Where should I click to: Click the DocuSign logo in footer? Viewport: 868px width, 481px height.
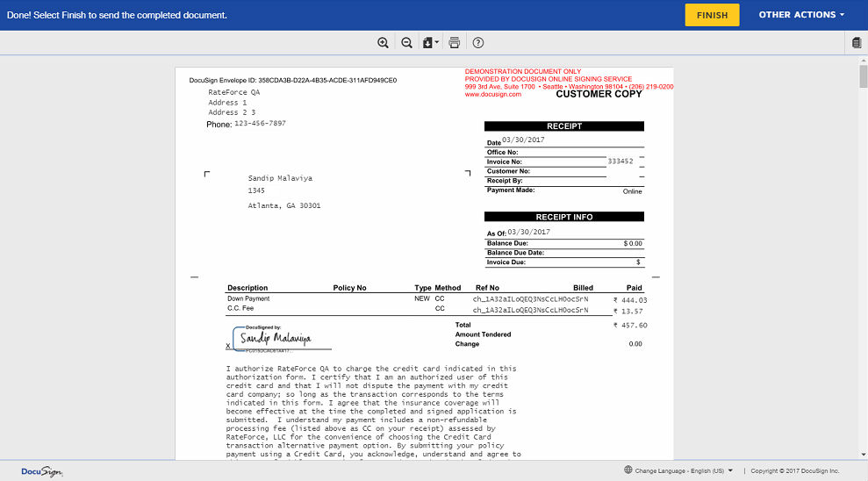click(41, 471)
